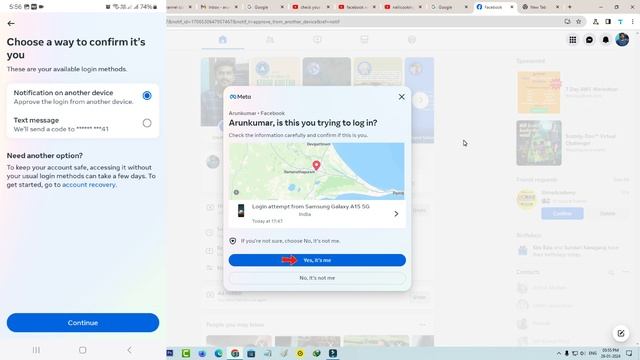
Task: Click microphone icon in system tray
Action: click(x=567, y=353)
